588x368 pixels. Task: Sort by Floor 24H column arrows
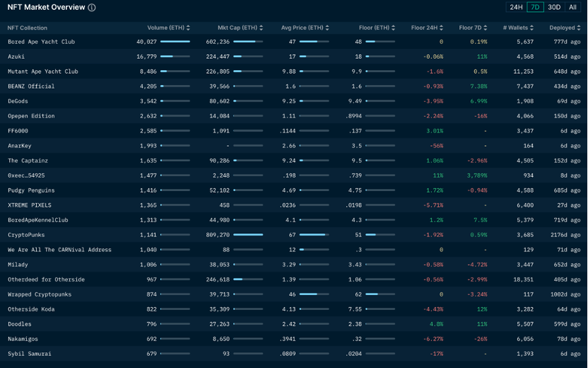(x=442, y=28)
